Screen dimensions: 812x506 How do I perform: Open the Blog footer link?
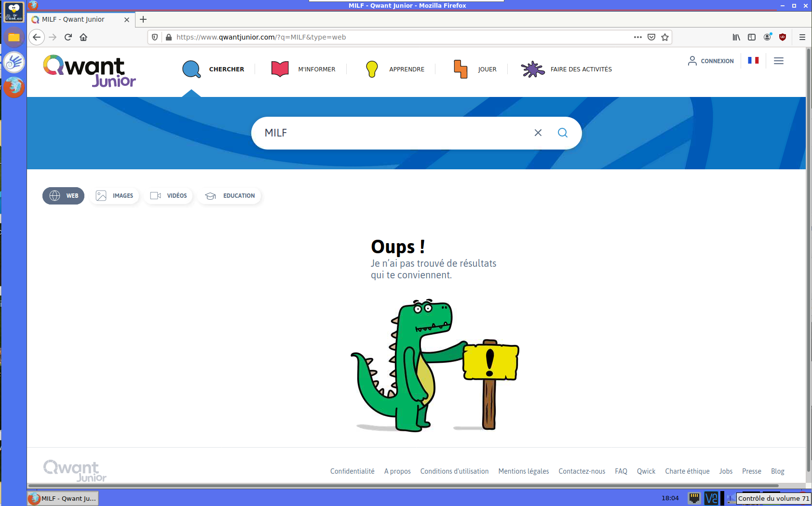tap(778, 471)
